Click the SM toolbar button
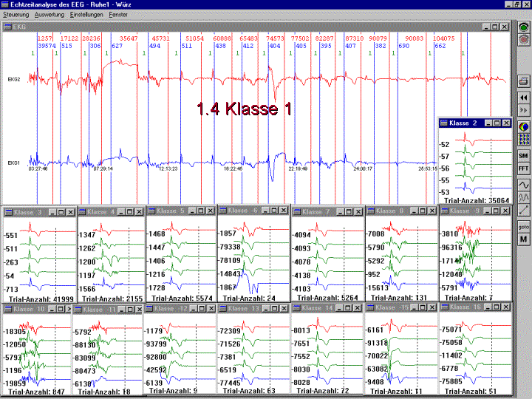Screen dimensions: 532x399 click(x=524, y=156)
